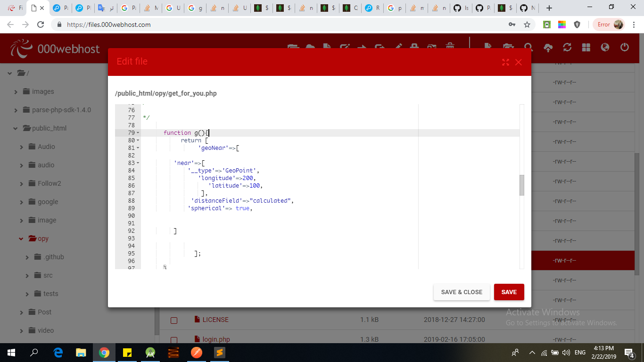Viewport: 644px width, 362px height.
Task: Click on code line 'distanceField'=>"calculated"
Action: pyautogui.click(x=242, y=201)
